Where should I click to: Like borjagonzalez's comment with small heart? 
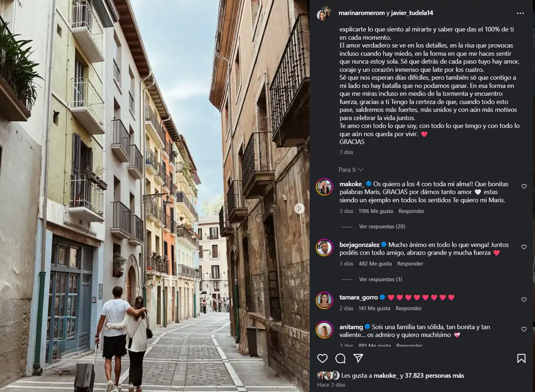tap(524, 247)
